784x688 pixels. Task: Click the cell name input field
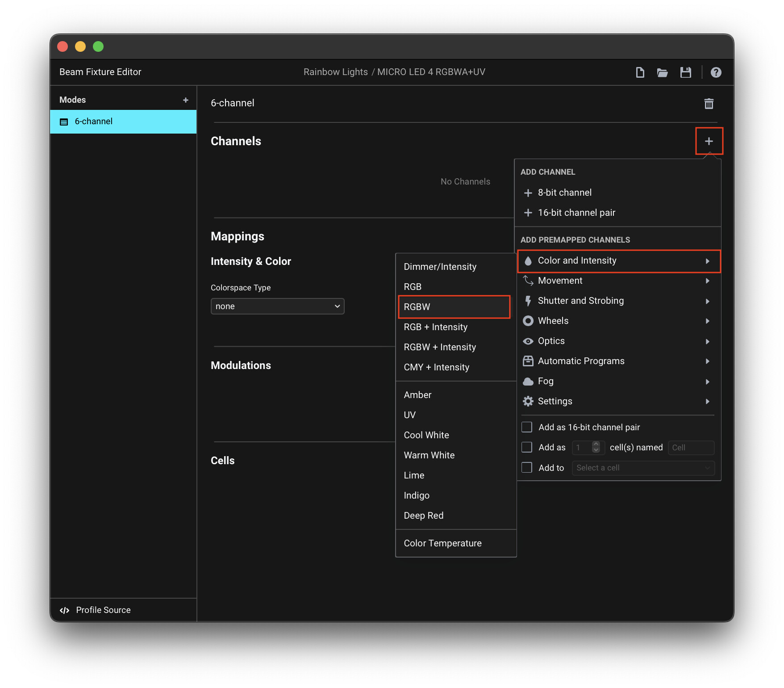point(691,448)
